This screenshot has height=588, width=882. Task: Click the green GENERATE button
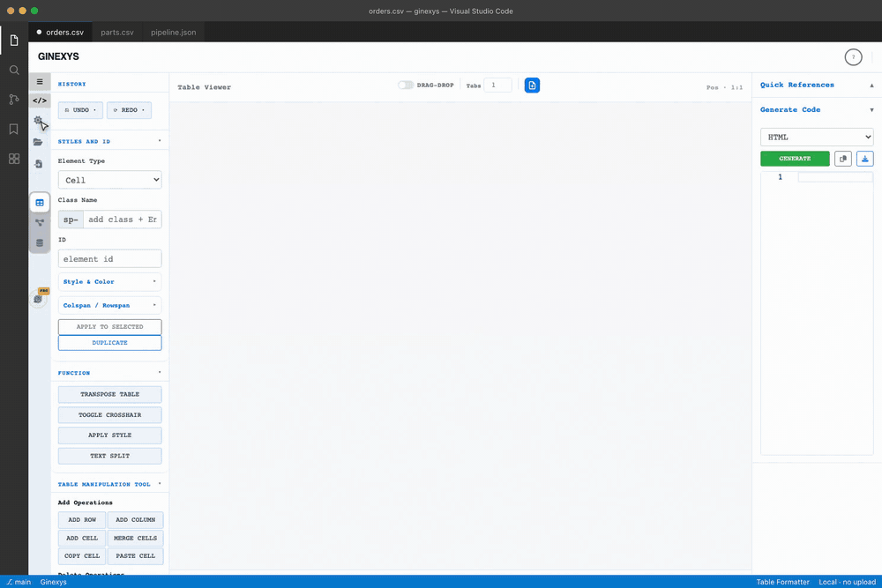[795, 159]
